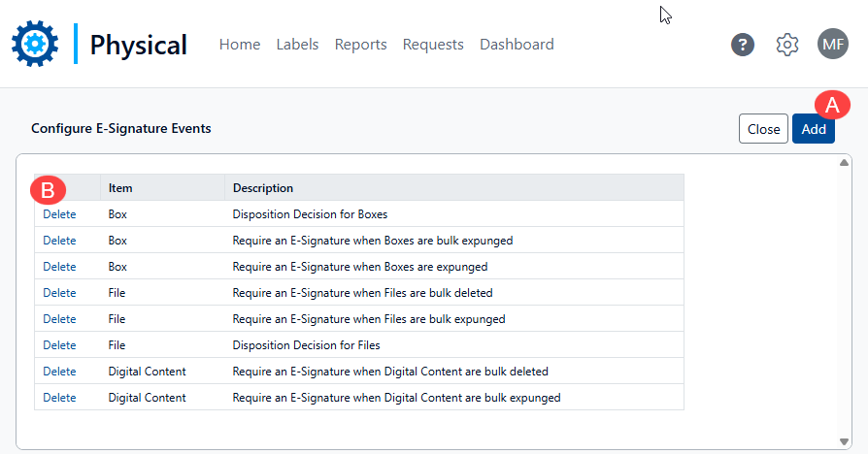This screenshot has width=868, height=454.
Task: Delete the Digital Content bulk deleted event
Action: (59, 372)
